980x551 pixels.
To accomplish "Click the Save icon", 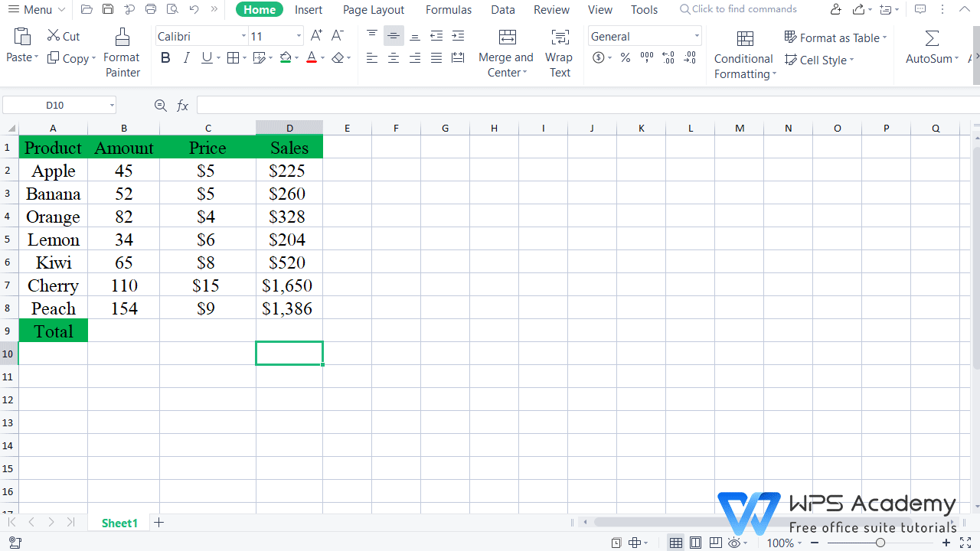I will (107, 9).
